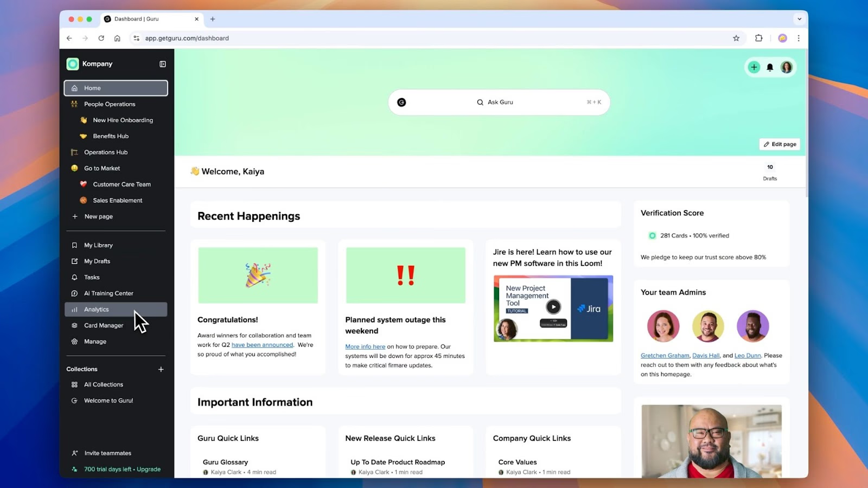
Task: View site information icon in address bar
Action: (136, 38)
